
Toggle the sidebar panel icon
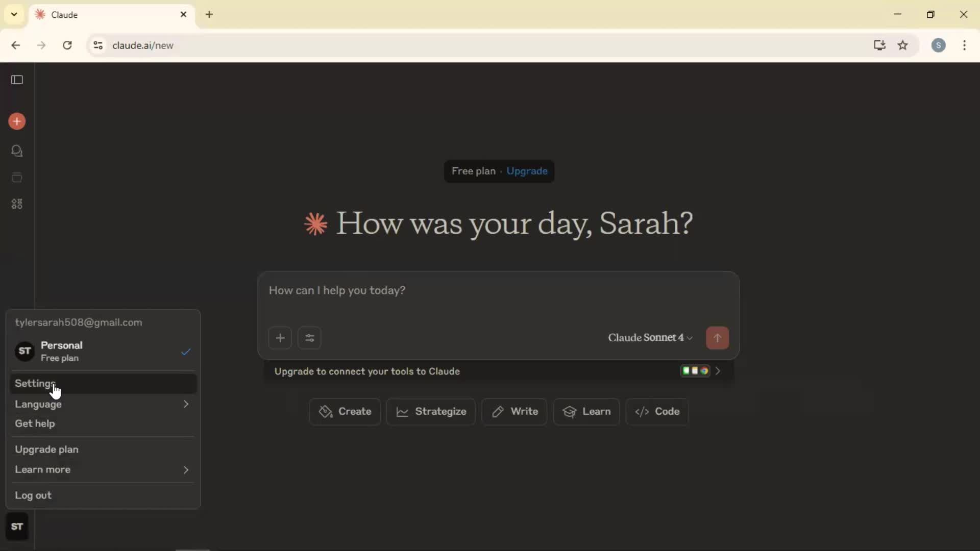click(17, 80)
